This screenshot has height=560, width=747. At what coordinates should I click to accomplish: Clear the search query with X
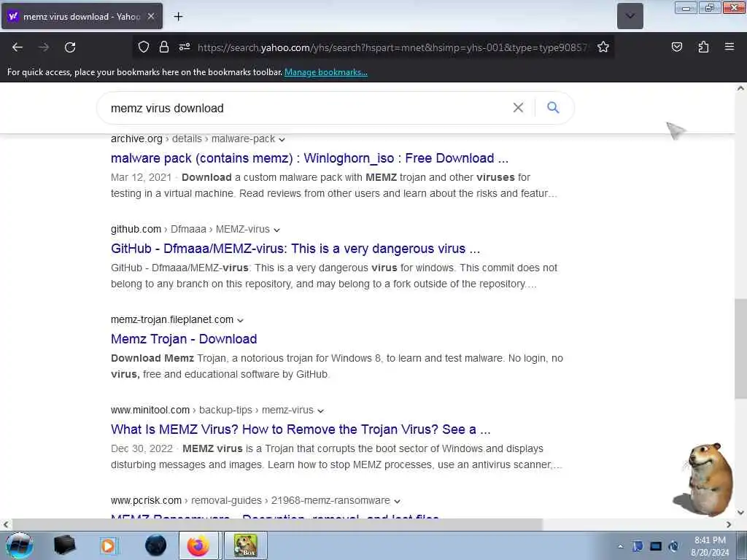click(x=519, y=108)
